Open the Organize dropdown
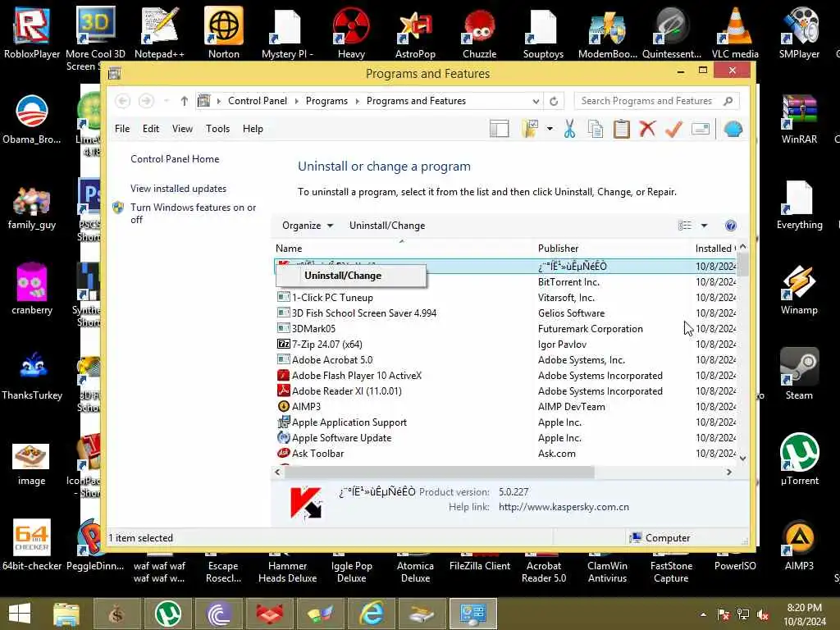Viewport: 840px width, 630px height. [308, 226]
